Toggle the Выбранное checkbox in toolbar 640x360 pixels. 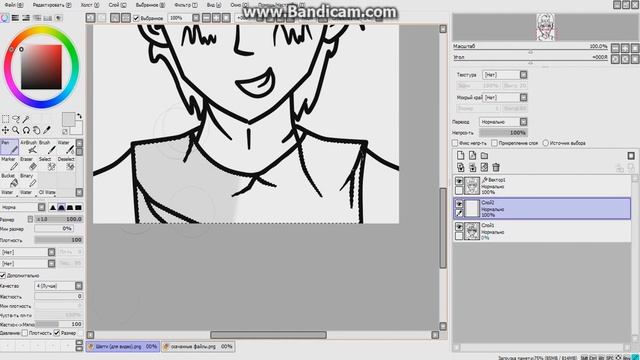click(x=136, y=18)
